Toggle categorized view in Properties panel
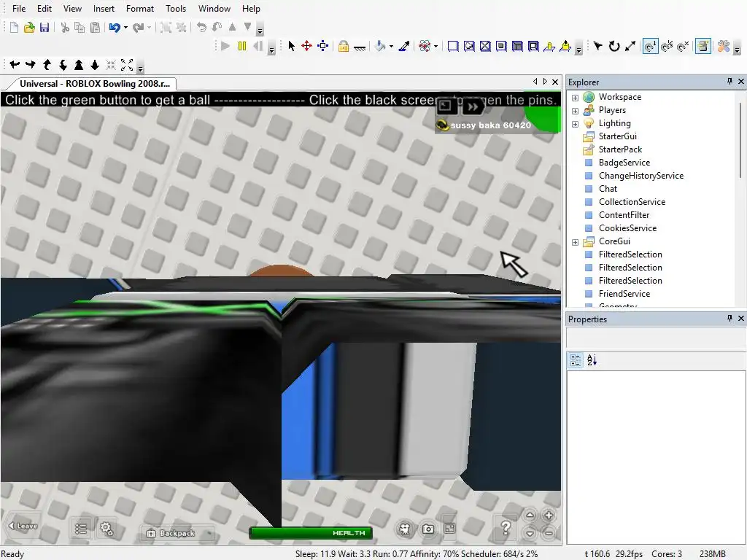Screen dimensions: 747x560 point(576,360)
